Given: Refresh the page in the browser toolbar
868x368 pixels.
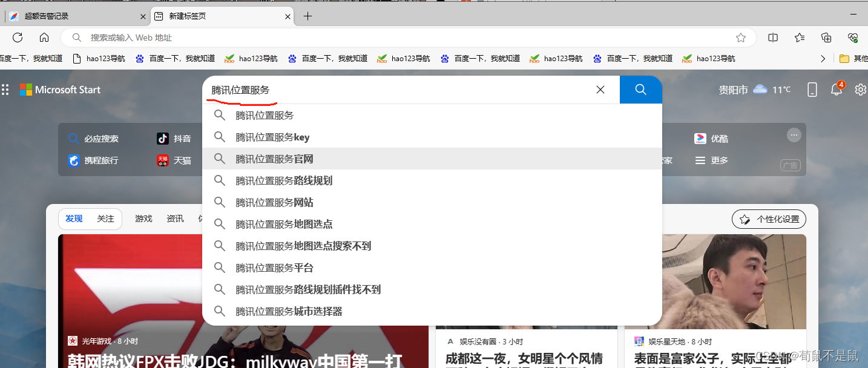Looking at the screenshot, I should click(18, 38).
